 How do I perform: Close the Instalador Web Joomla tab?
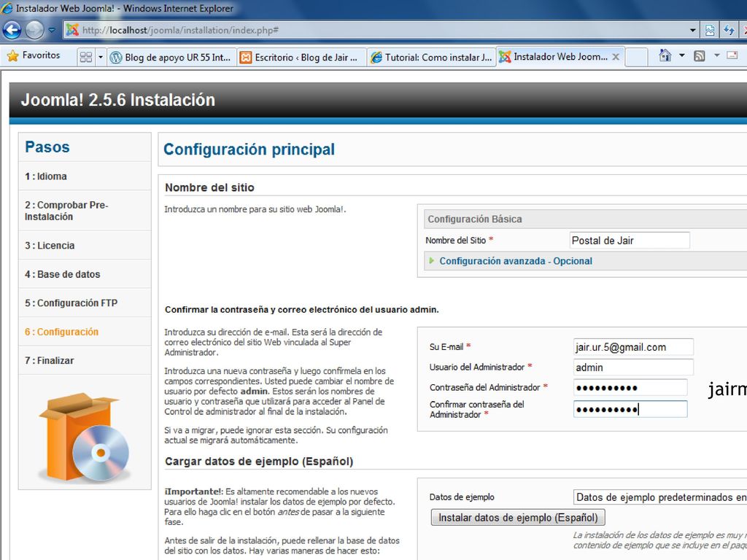[616, 57]
